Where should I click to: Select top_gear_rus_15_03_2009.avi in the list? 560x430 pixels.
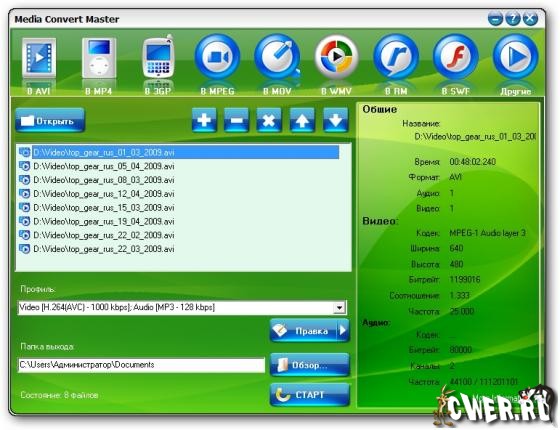(x=104, y=208)
